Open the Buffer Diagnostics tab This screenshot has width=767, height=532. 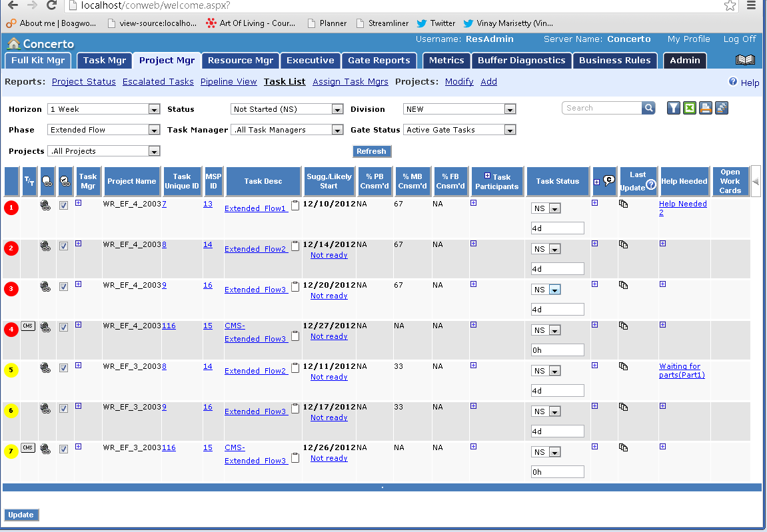pos(522,61)
